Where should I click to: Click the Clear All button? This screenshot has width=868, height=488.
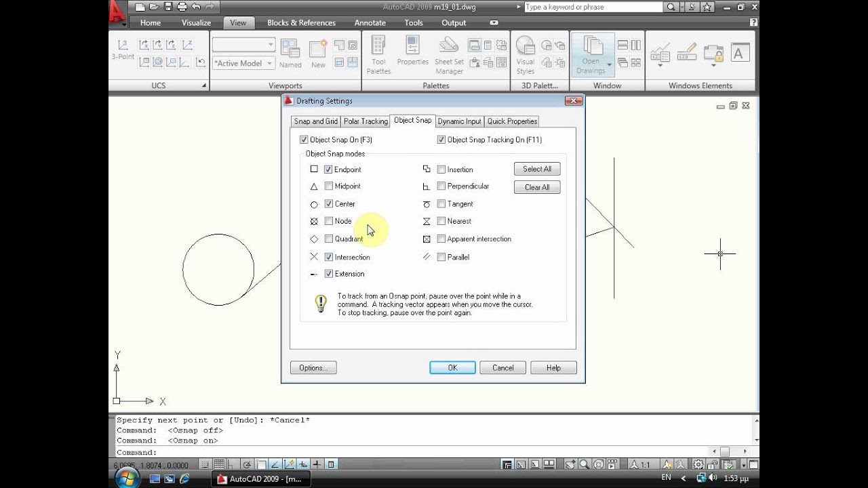click(537, 187)
